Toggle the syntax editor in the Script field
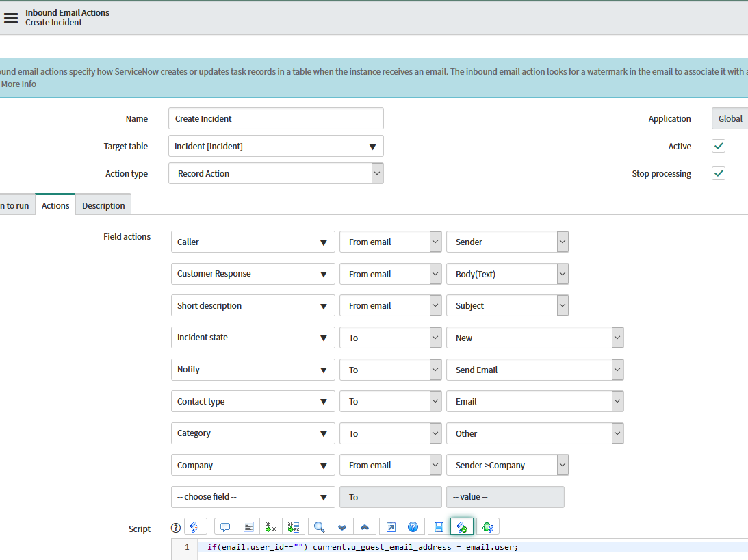The width and height of the screenshot is (748, 560). point(196,526)
